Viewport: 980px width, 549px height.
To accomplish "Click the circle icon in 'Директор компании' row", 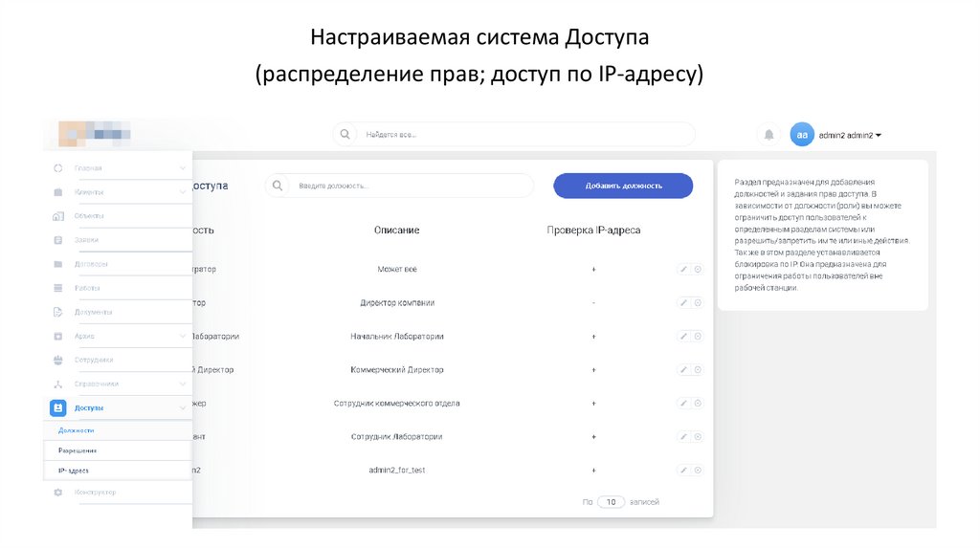I will click(x=698, y=303).
